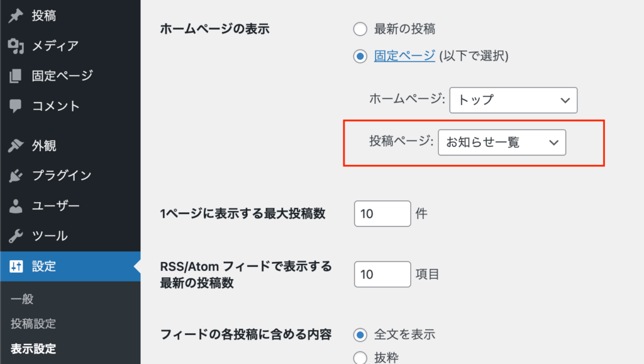644x364 pixels.
Task: Open the 一般 settings submenu item
Action: tap(22, 300)
